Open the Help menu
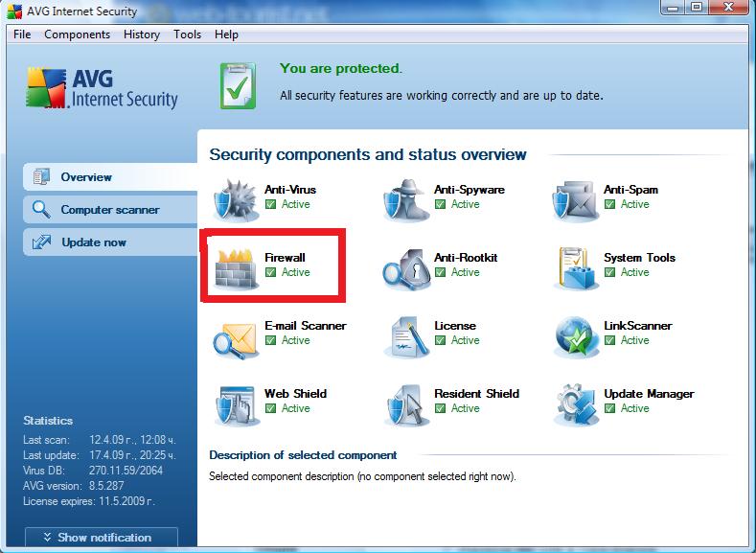 click(x=226, y=35)
